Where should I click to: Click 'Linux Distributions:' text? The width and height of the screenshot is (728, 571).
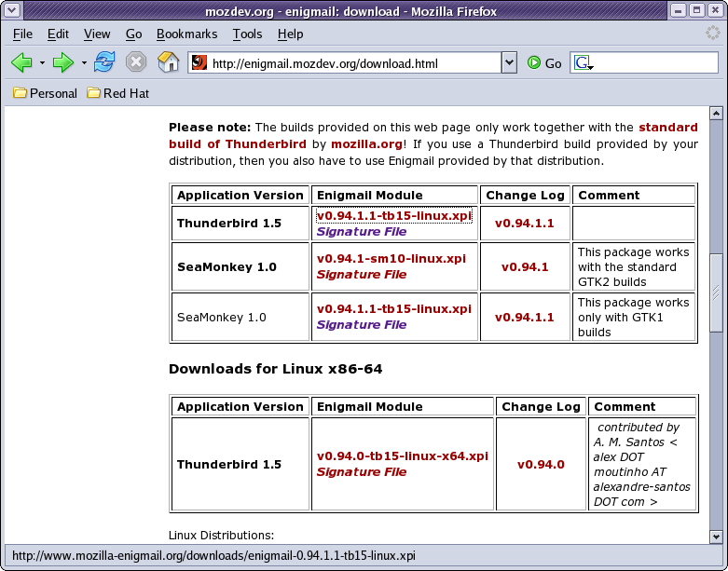221,535
